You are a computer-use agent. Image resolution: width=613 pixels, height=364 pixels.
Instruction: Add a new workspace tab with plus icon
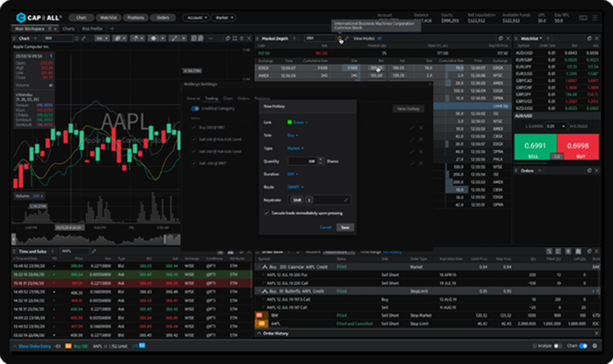tap(111, 29)
